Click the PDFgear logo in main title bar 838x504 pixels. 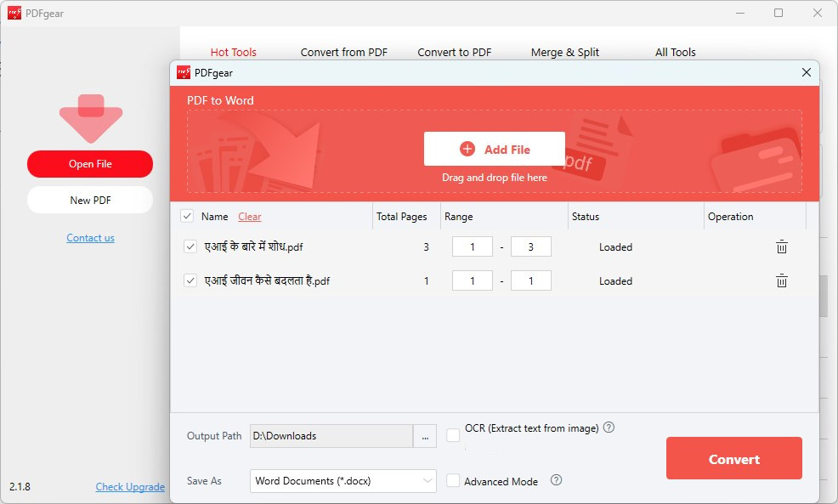[x=14, y=13]
